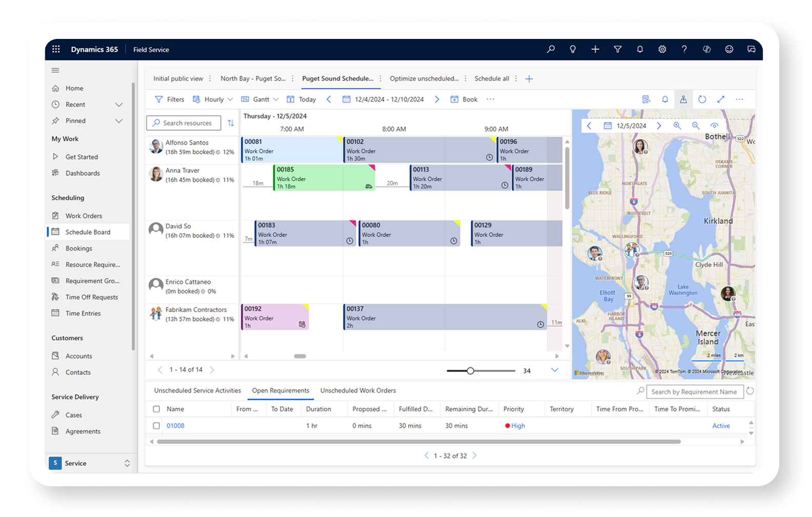812x517 pixels.
Task: Click the Search resources field
Action: click(x=184, y=123)
